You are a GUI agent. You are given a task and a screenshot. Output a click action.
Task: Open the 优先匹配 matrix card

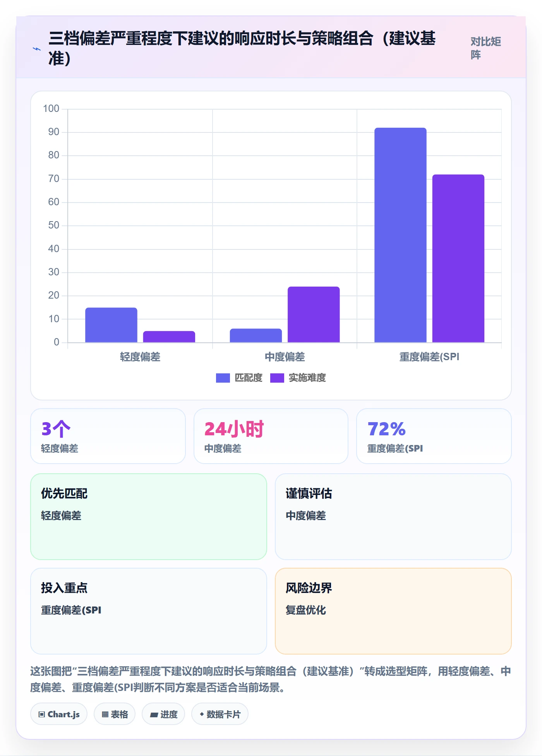coord(149,517)
